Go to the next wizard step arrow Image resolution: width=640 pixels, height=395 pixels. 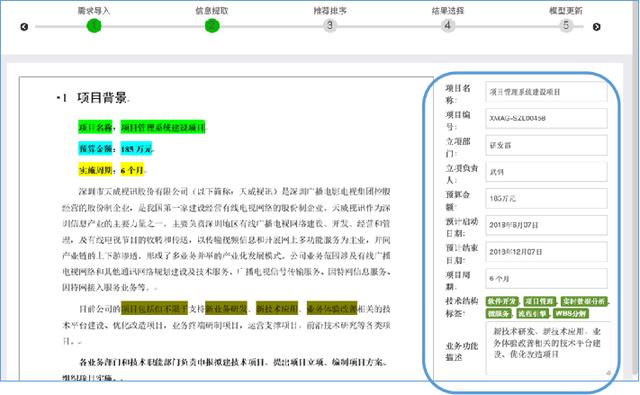(x=596, y=27)
